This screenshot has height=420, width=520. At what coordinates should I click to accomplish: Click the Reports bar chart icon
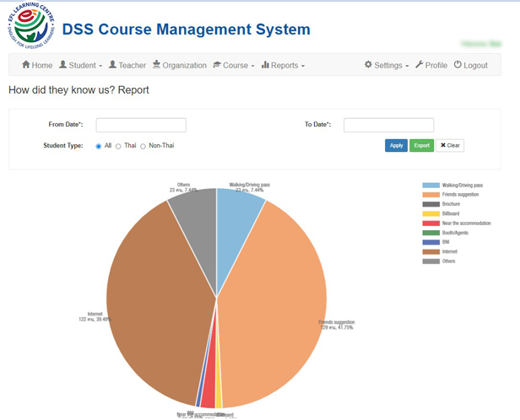(265, 65)
